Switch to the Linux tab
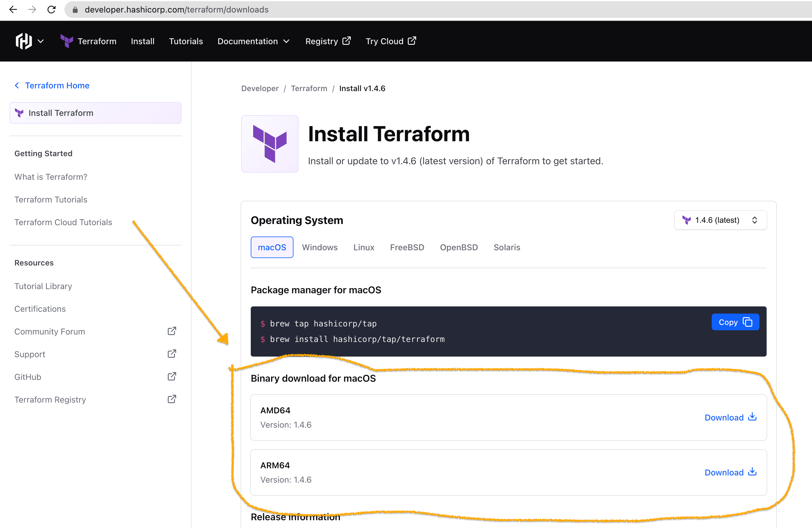Viewport: 812px width, 528px height. pos(364,247)
